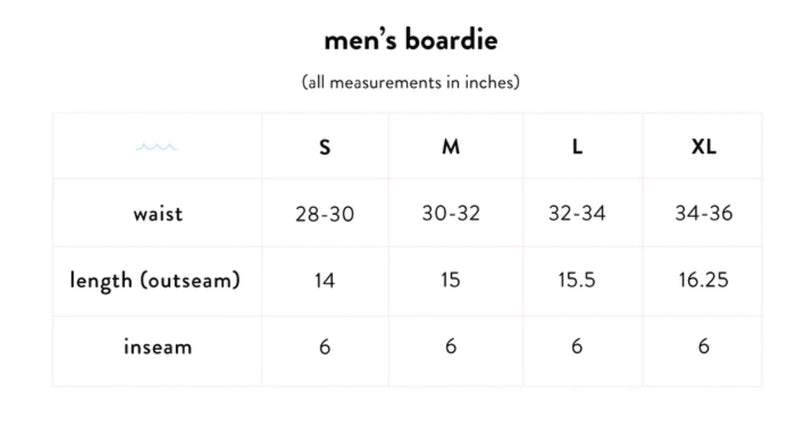Screen dimensions: 800x436
Task: Click the 34-36 waist value
Action: pos(704,214)
